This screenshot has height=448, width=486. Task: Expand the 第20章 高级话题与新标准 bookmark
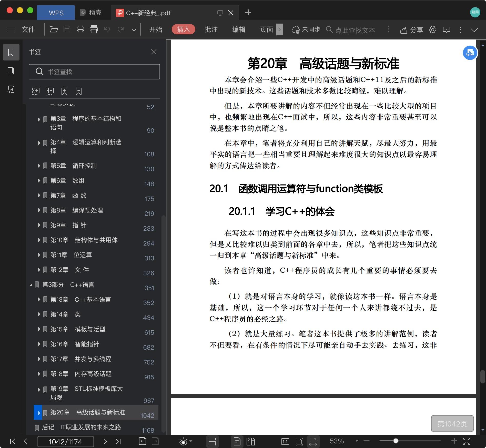(x=39, y=413)
